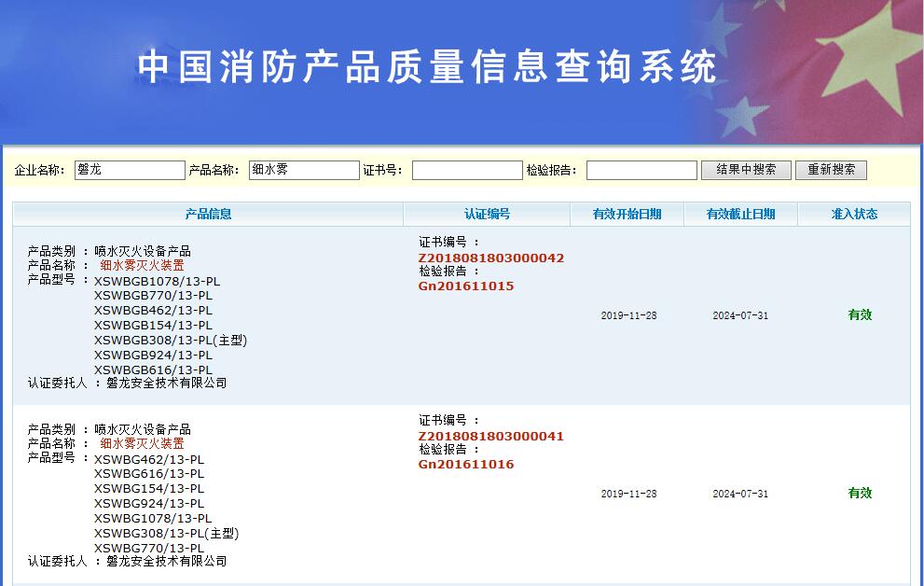This screenshot has height=586, width=924.
Task: Click the 认证编号 column header
Action: pyautogui.click(x=485, y=214)
